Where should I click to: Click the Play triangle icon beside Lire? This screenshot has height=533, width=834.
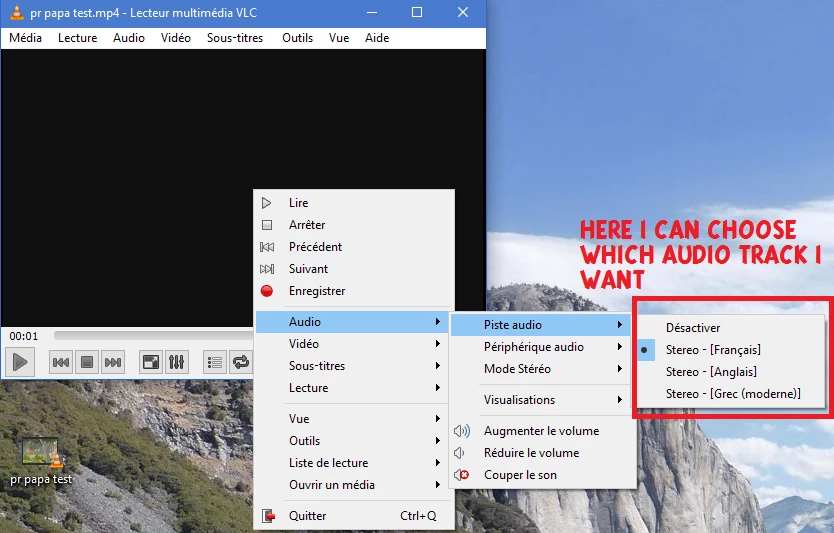click(x=267, y=203)
